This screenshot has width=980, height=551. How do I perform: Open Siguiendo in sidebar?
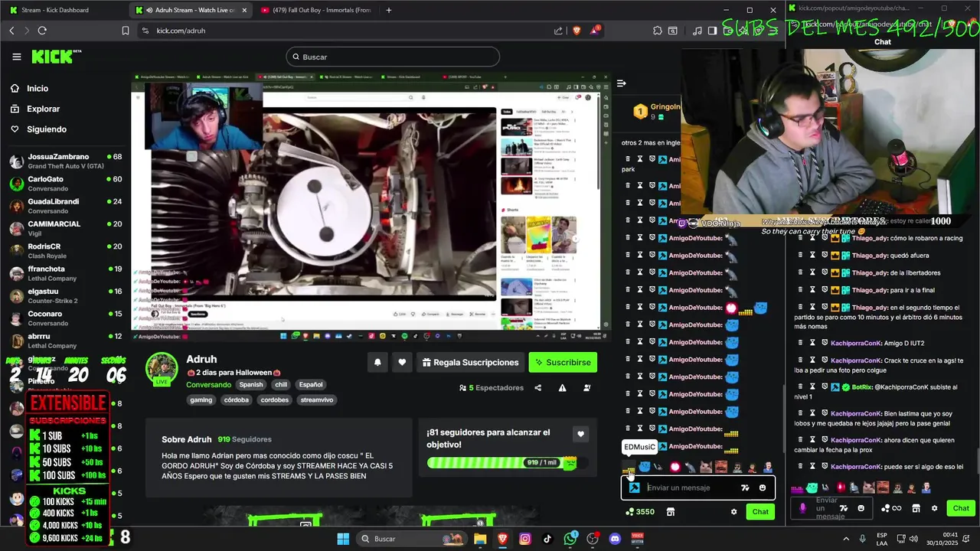46,129
